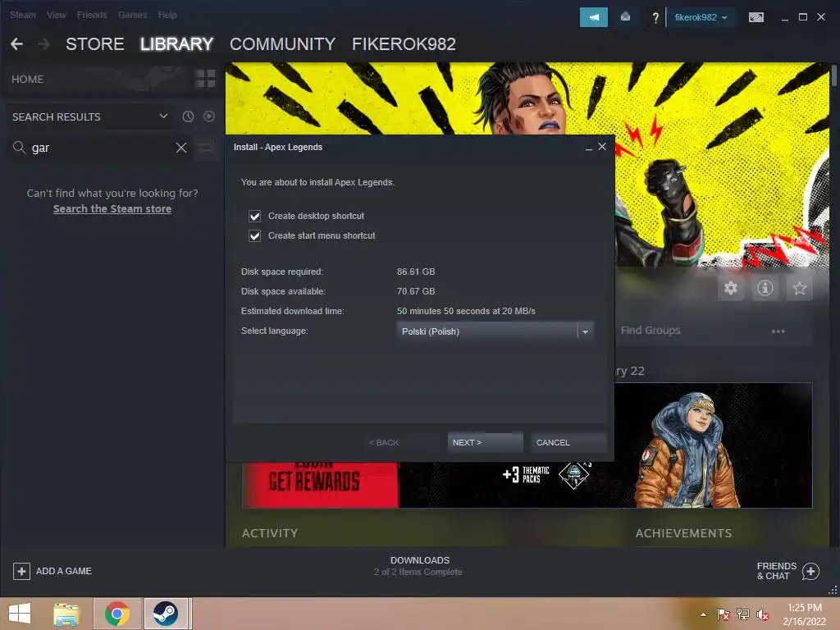This screenshot has width=840, height=630.
Task: Open game settings gear icon
Action: (x=731, y=288)
